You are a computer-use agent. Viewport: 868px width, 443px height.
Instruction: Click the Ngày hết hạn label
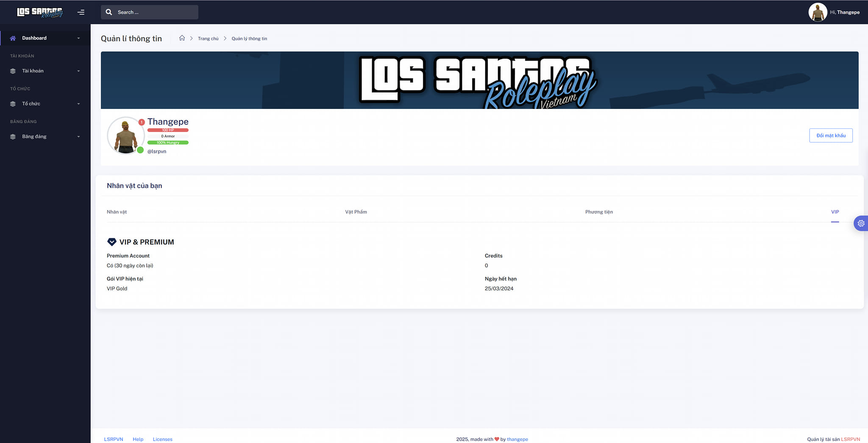pos(501,279)
